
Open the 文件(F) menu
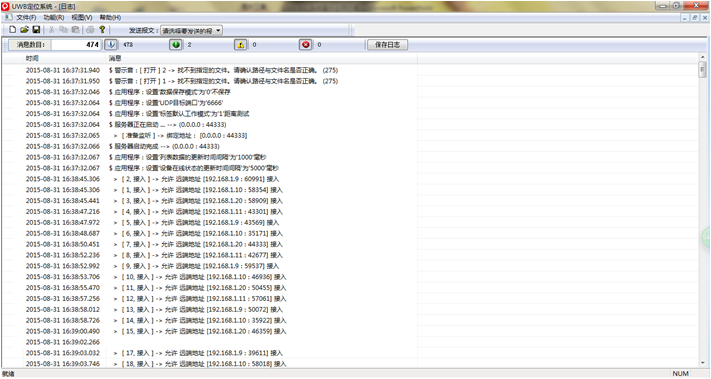click(x=26, y=17)
